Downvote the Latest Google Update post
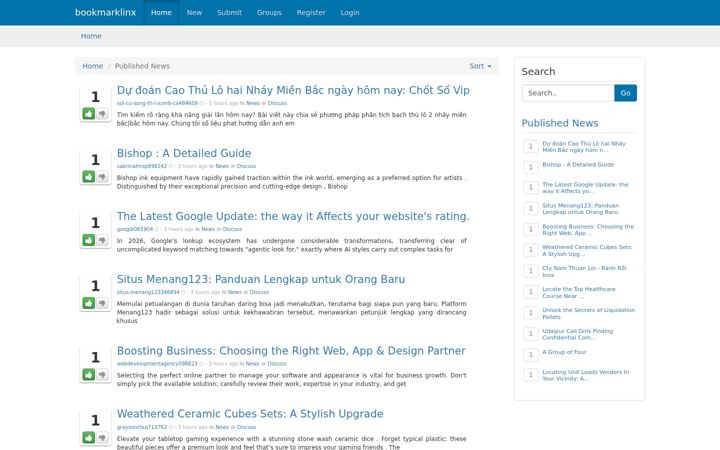This screenshot has width=720, height=450. click(x=102, y=240)
